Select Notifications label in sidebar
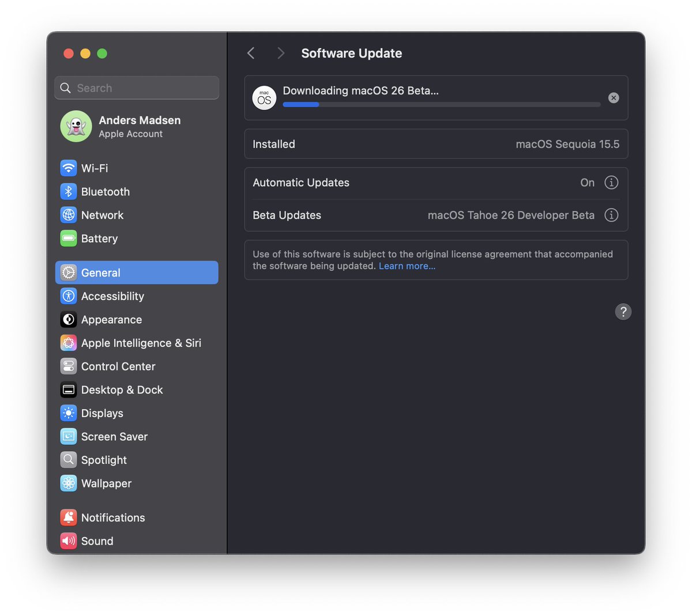The image size is (692, 616). click(x=113, y=517)
